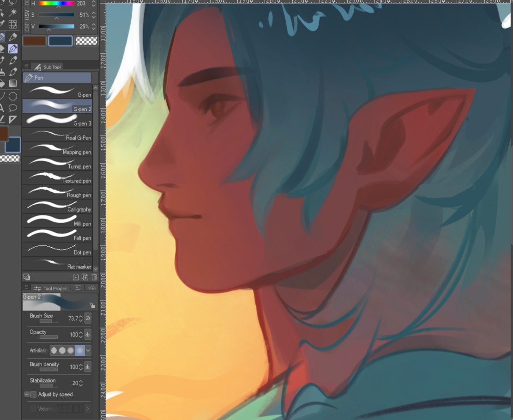Select the Gradient tool icon

click(13, 84)
